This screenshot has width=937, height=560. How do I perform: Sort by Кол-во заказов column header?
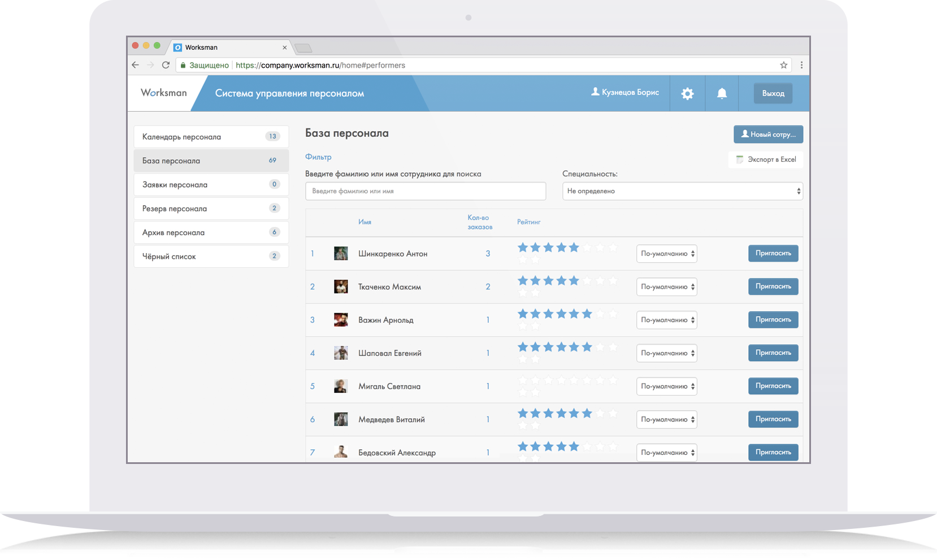click(x=480, y=222)
